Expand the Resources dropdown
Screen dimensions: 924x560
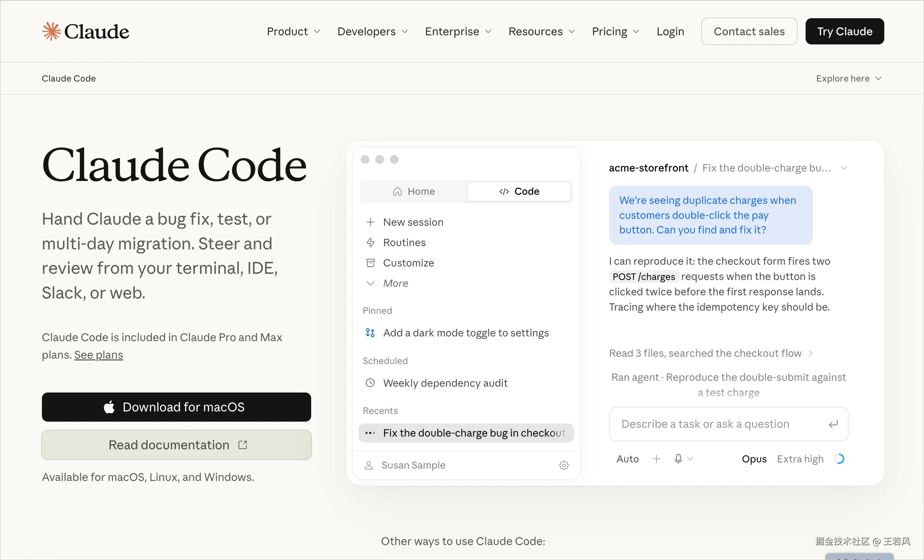coord(541,31)
